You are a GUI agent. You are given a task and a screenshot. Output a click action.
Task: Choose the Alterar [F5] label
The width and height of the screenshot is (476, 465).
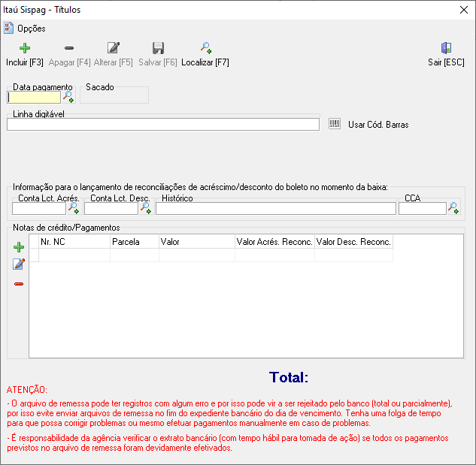[x=114, y=62]
